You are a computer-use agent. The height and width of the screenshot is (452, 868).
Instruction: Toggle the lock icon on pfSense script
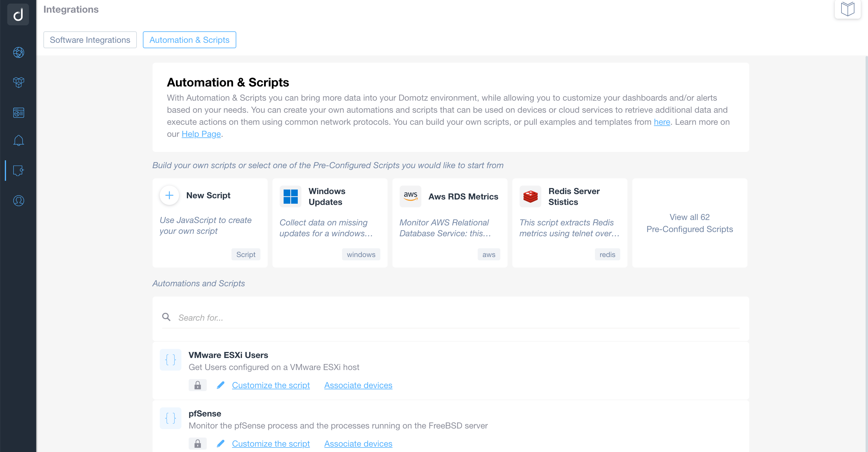click(x=198, y=443)
